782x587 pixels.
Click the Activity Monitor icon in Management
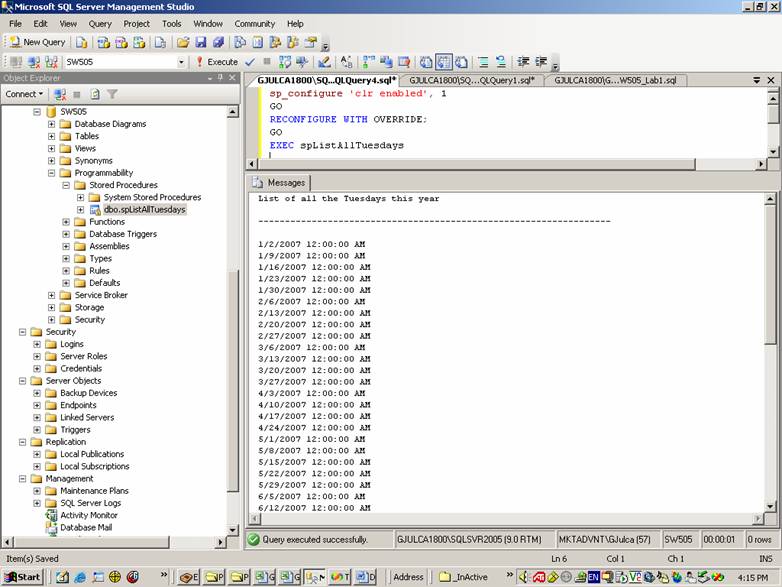coord(51,515)
